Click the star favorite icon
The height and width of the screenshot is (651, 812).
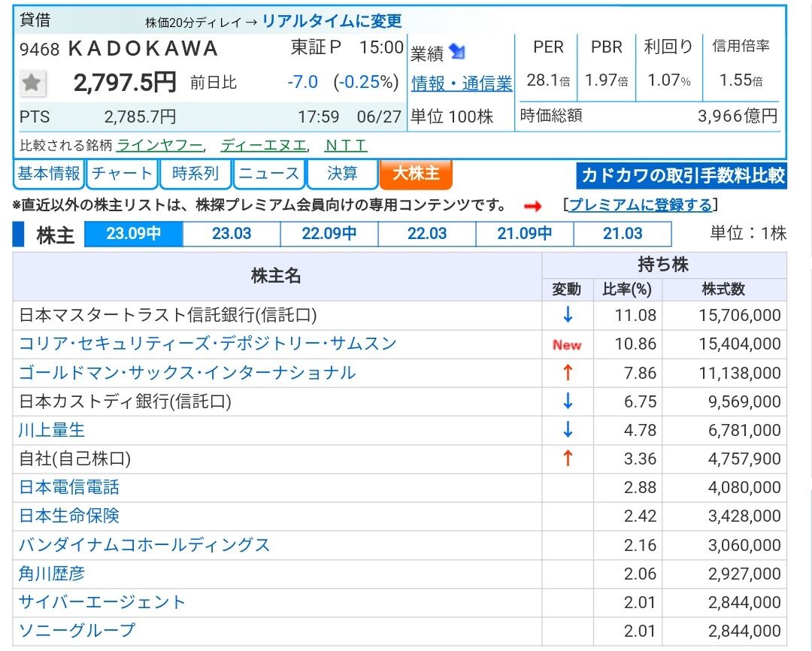coord(32,83)
